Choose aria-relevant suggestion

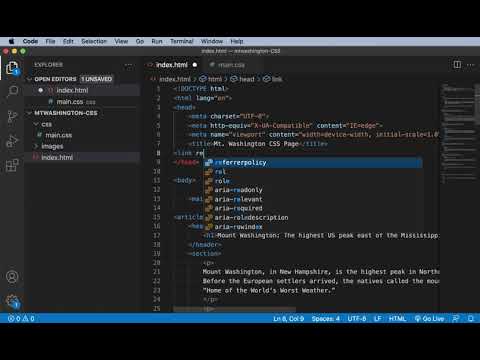point(313,199)
